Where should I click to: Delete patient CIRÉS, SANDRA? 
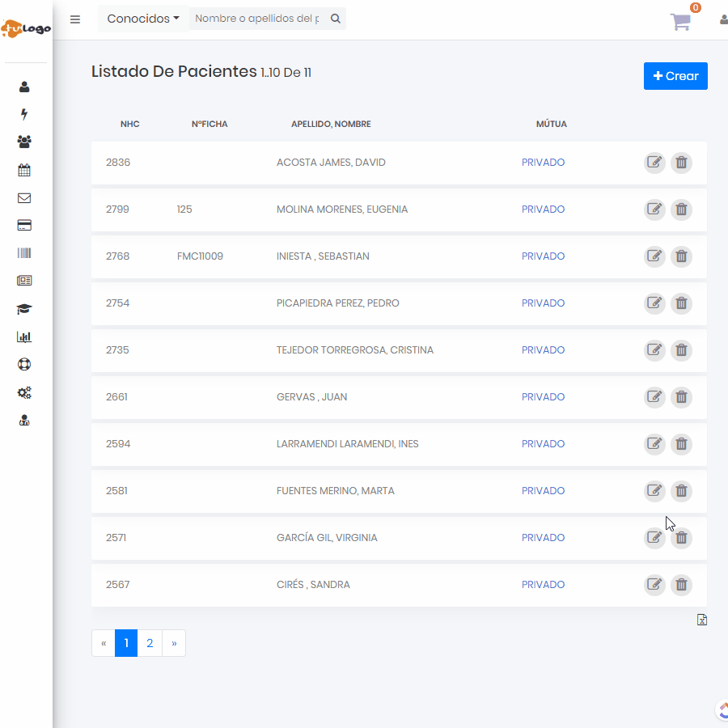[682, 585]
